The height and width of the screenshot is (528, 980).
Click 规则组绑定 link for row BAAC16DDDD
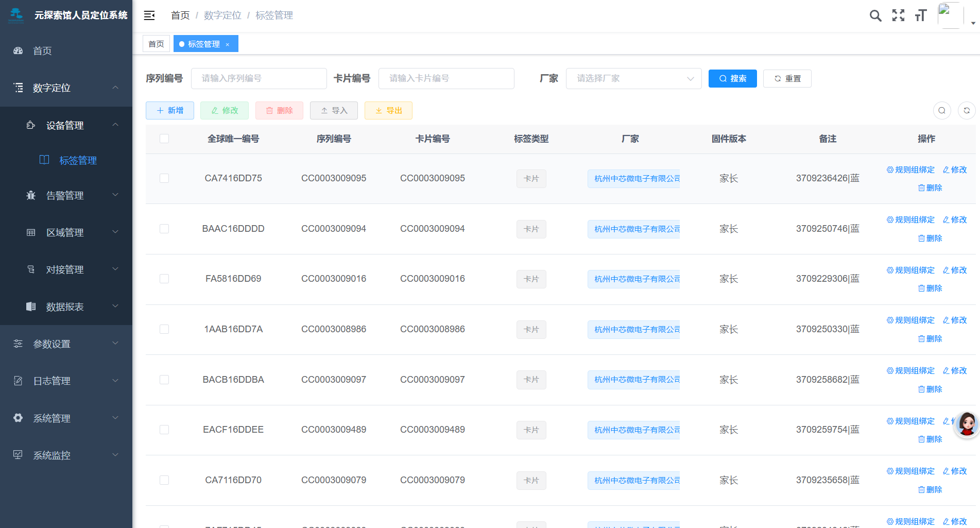coord(910,219)
